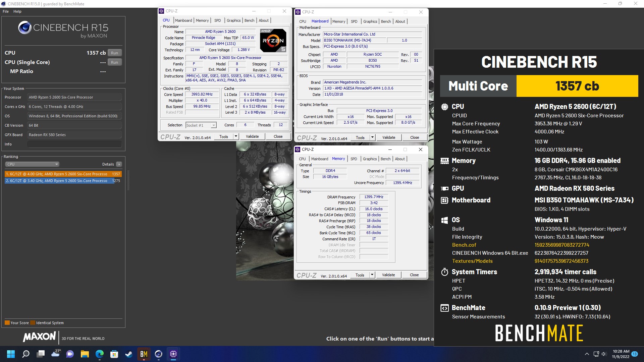The height and width of the screenshot is (362, 644).
Task: Switch to Mainboard tab in first CPU-Z window
Action: click(183, 20)
